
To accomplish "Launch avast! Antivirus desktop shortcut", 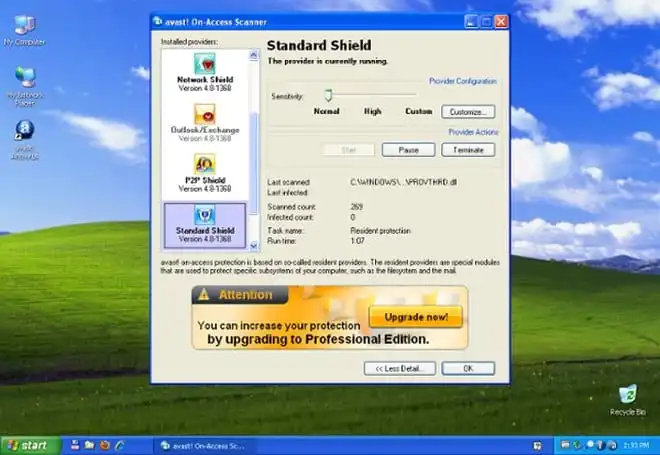I will (22, 133).
